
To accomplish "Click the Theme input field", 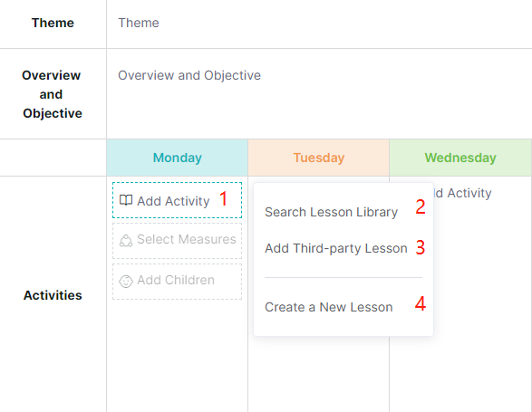I will click(x=319, y=23).
